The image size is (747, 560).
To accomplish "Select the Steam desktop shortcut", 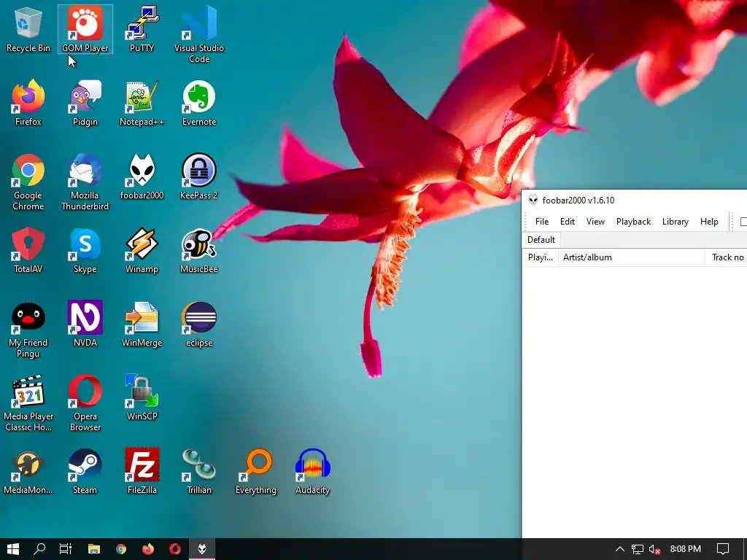I will tap(85, 472).
